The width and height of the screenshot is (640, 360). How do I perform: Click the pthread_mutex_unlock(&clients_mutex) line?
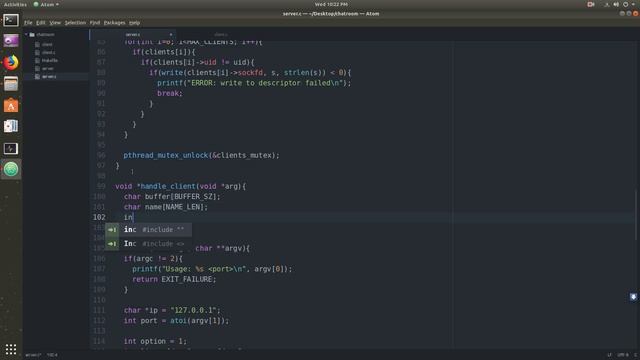coord(202,156)
